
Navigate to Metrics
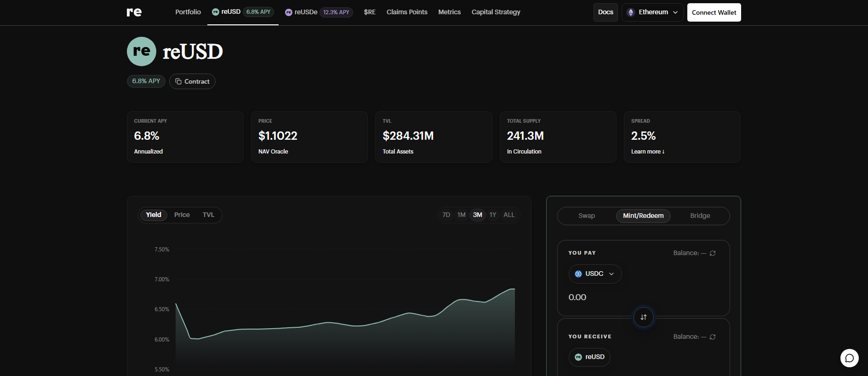pyautogui.click(x=449, y=12)
